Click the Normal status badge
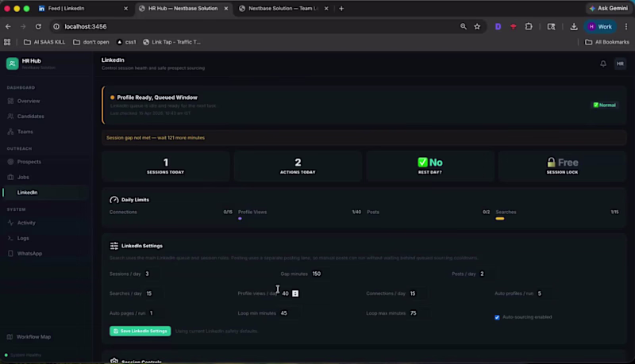635x364 pixels. 604,105
